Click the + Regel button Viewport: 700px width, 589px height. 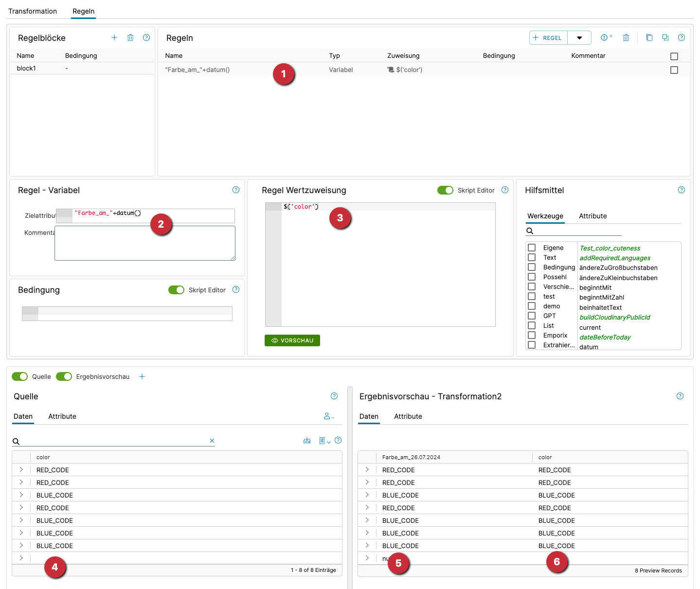pos(548,38)
